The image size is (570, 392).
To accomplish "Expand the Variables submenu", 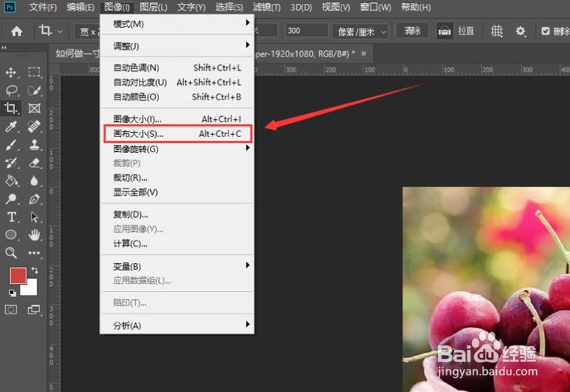I will 177,266.
